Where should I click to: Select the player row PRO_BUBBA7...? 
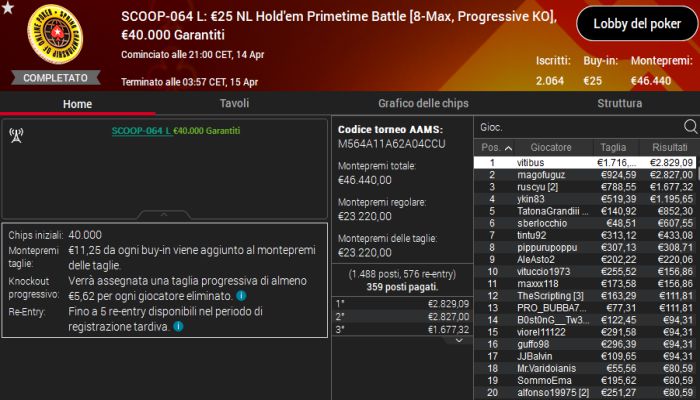(x=585, y=308)
